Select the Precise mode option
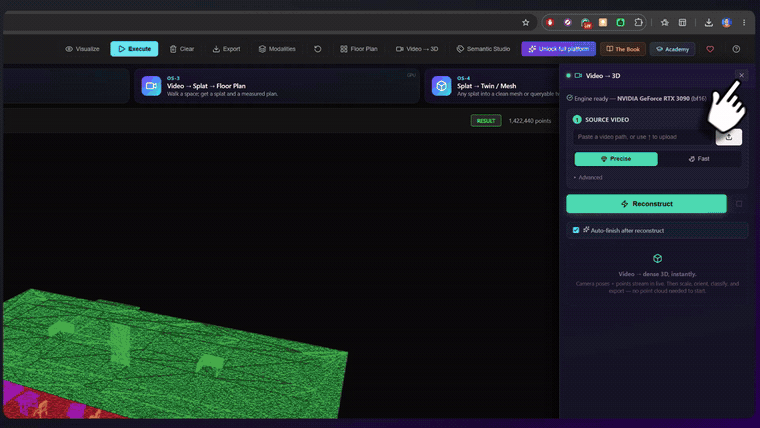 [x=616, y=159]
